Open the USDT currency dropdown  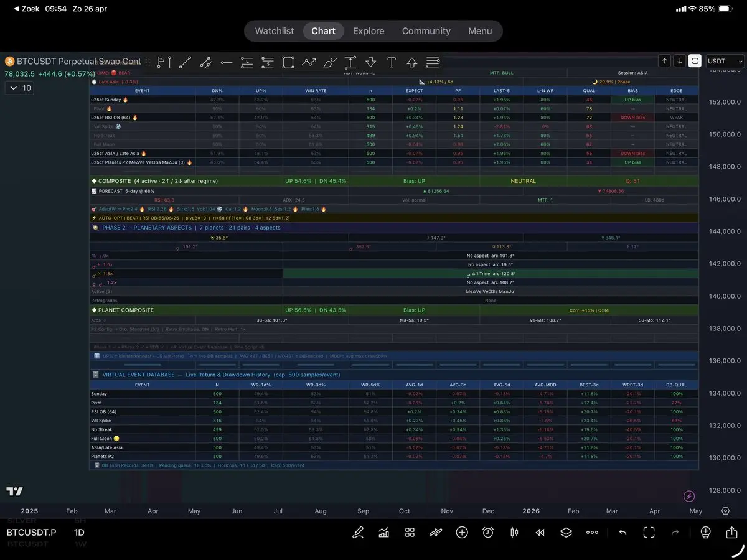(725, 61)
